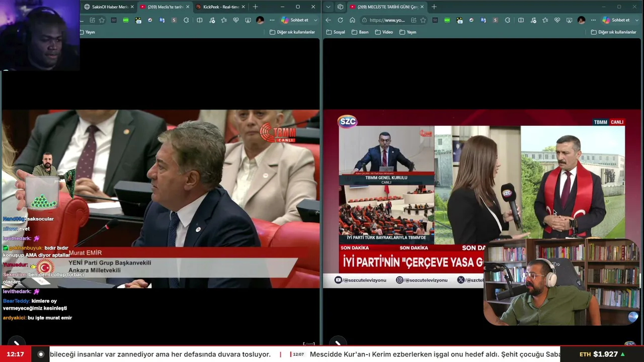
Task: Open settings ellipsis menu in left browser window
Action: 272,20
